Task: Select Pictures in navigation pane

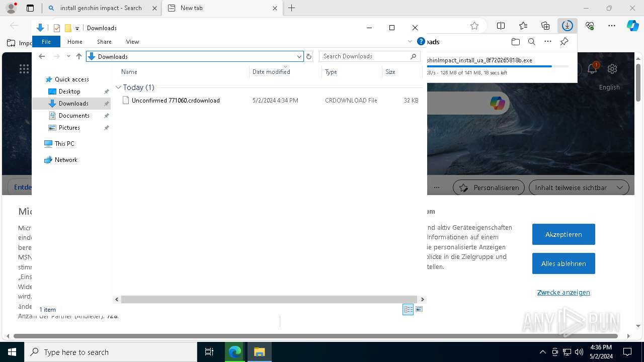Action: point(69,128)
